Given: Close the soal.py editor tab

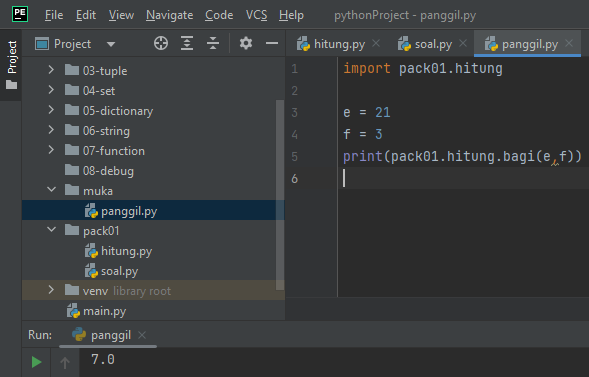Looking at the screenshot, I should coord(463,44).
